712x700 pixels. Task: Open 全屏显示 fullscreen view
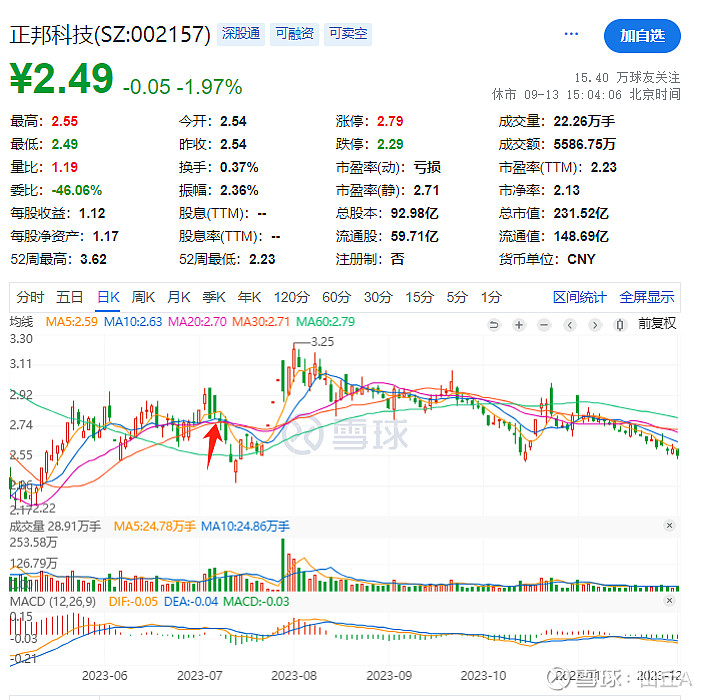tap(647, 297)
